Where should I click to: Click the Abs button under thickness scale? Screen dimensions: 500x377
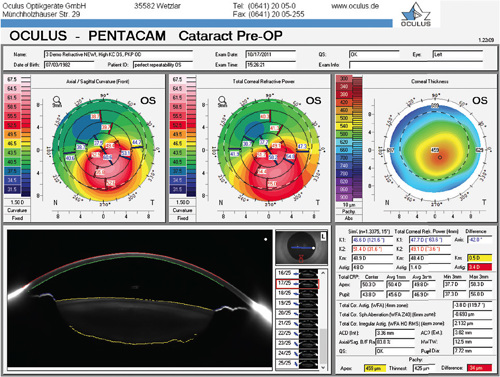click(x=349, y=218)
